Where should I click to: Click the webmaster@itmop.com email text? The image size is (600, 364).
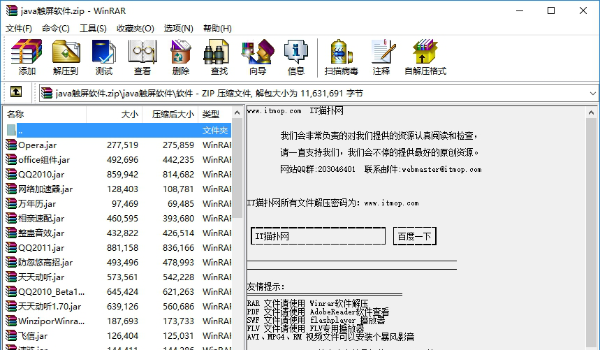pyautogui.click(x=441, y=169)
